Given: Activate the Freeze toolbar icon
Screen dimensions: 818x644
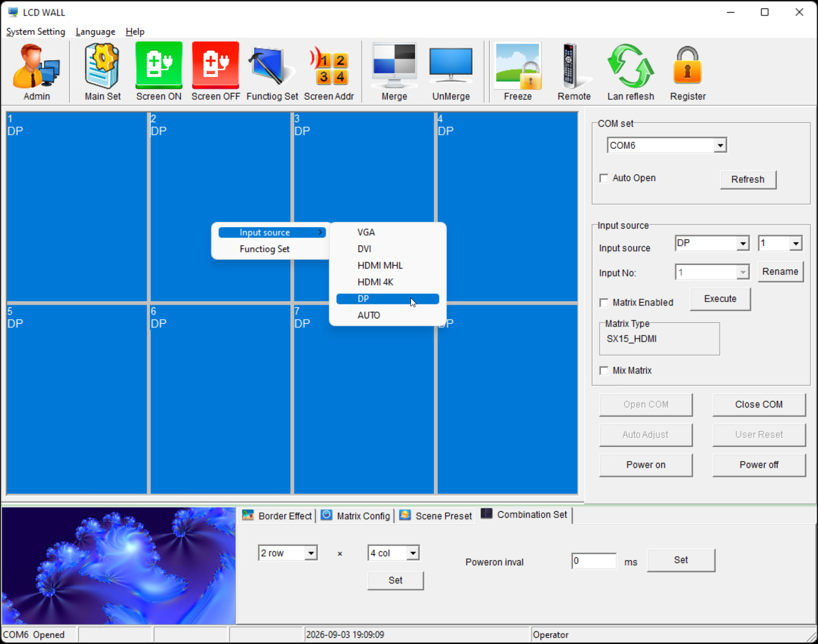Looking at the screenshot, I should (x=518, y=65).
